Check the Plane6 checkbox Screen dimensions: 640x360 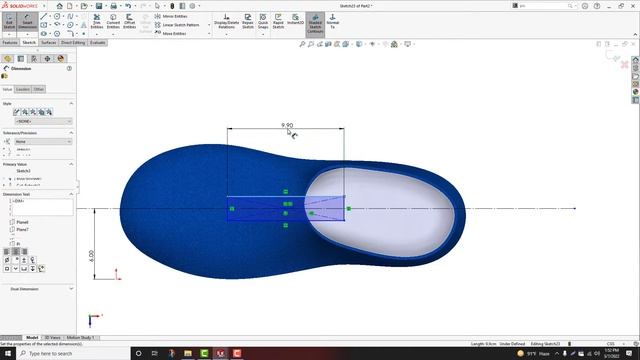click(12, 222)
